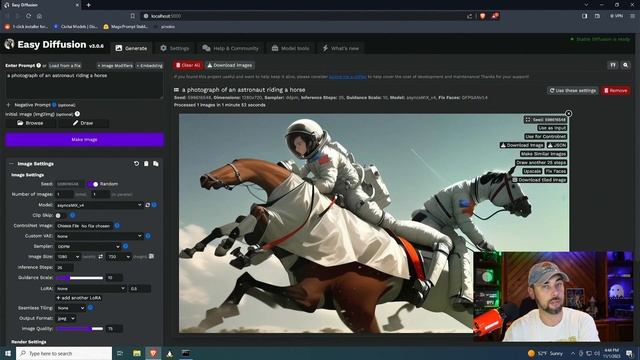This screenshot has height=360, width=640.
Task: Click the help icon next to Initial Image
Action: click(77, 114)
